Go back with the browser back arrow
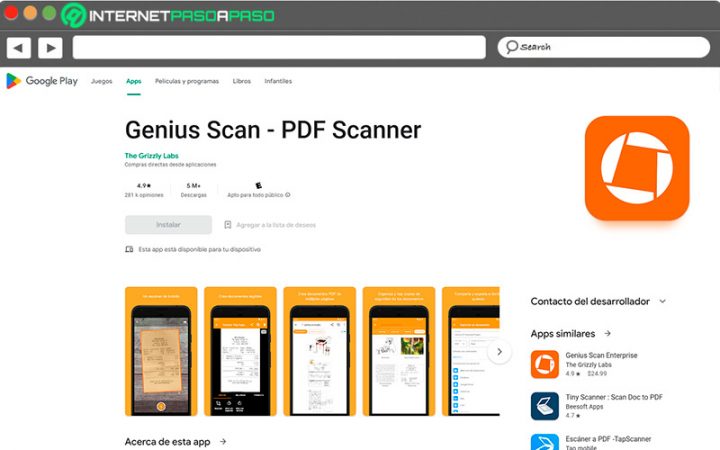 click(18, 48)
